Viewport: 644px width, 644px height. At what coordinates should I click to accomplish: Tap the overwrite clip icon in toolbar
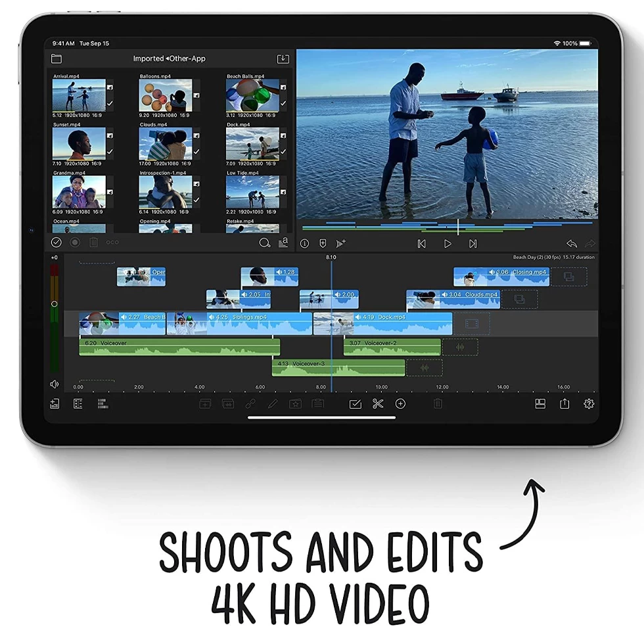[x=228, y=404]
